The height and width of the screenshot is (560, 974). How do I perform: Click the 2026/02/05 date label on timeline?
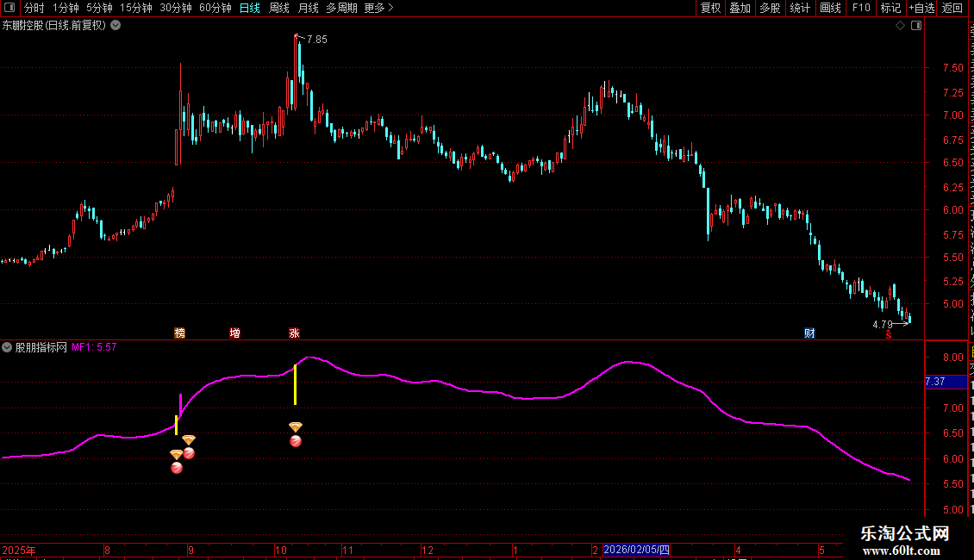tap(636, 550)
